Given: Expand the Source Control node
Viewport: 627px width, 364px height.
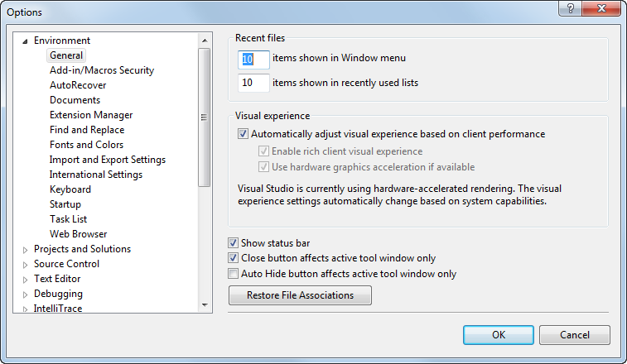Looking at the screenshot, I should (25, 264).
